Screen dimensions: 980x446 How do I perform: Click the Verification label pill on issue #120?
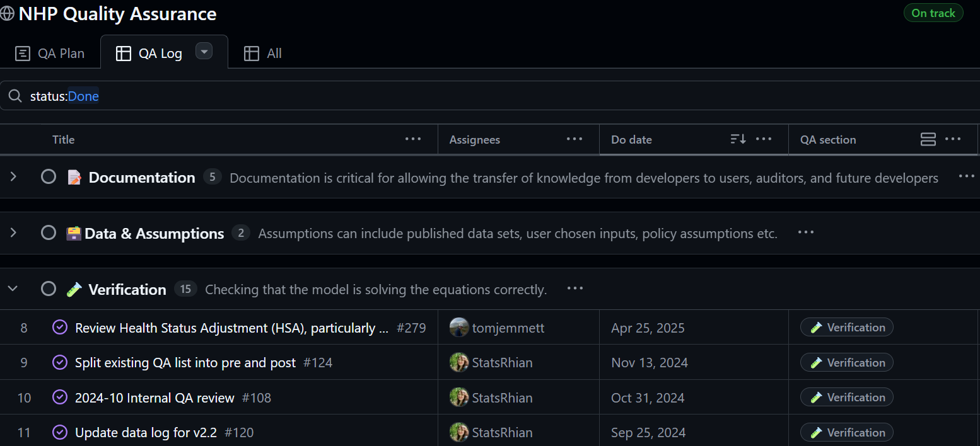[846, 432]
